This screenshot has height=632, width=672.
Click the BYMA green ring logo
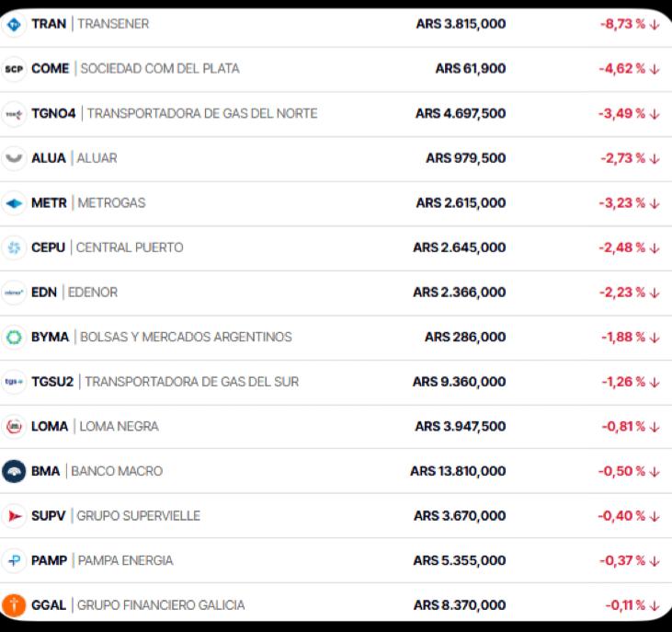point(14,338)
